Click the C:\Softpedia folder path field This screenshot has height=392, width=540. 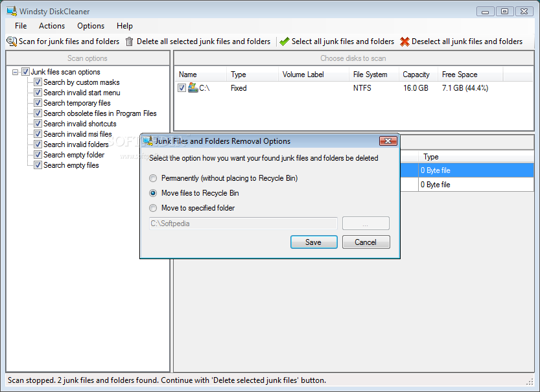pyautogui.click(x=243, y=224)
